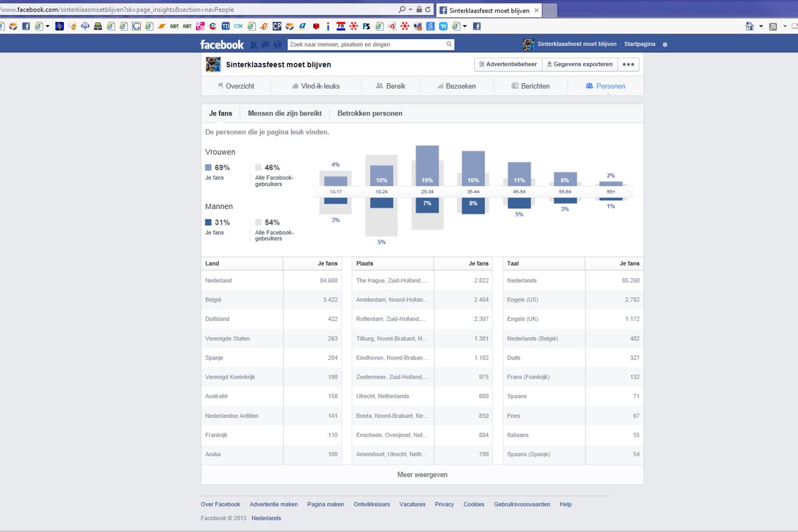This screenshot has width=798, height=532.
Task: Click the security lock icon in address bar
Action: tap(419, 9)
